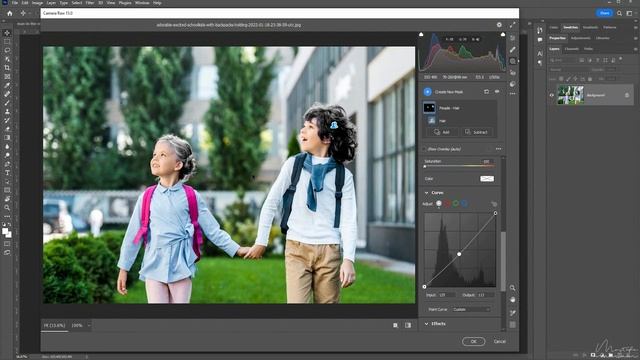
Task: Select the Healing tool in Camera Raw
Action: pyautogui.click(x=513, y=50)
